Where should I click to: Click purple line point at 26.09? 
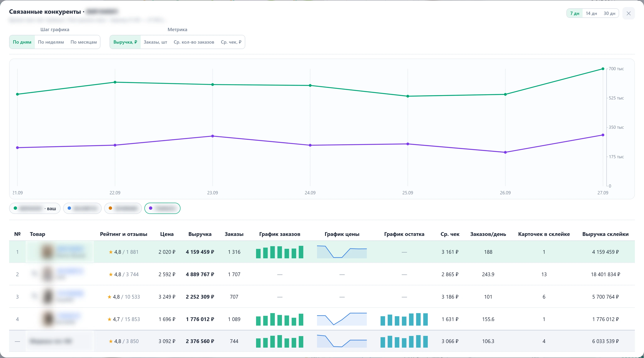coord(505,152)
